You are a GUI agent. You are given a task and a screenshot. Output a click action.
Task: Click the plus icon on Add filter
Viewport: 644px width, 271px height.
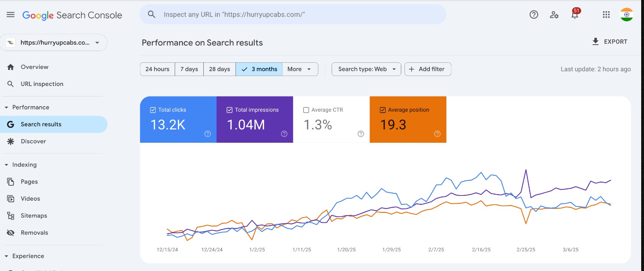[412, 69]
